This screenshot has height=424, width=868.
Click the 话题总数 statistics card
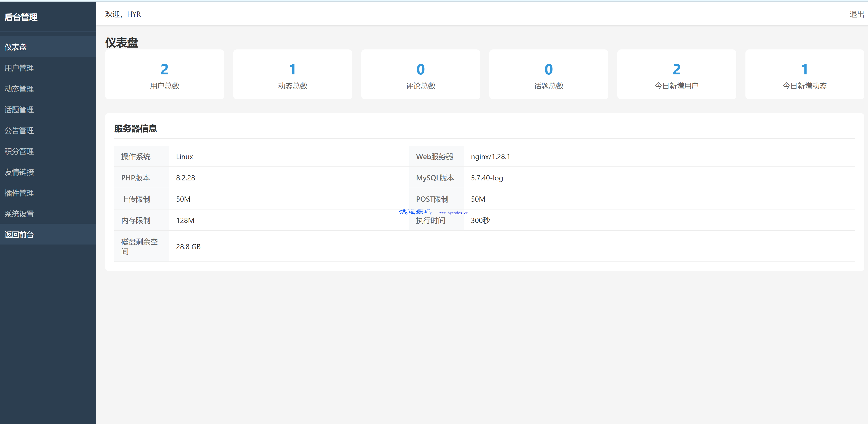[x=549, y=75]
